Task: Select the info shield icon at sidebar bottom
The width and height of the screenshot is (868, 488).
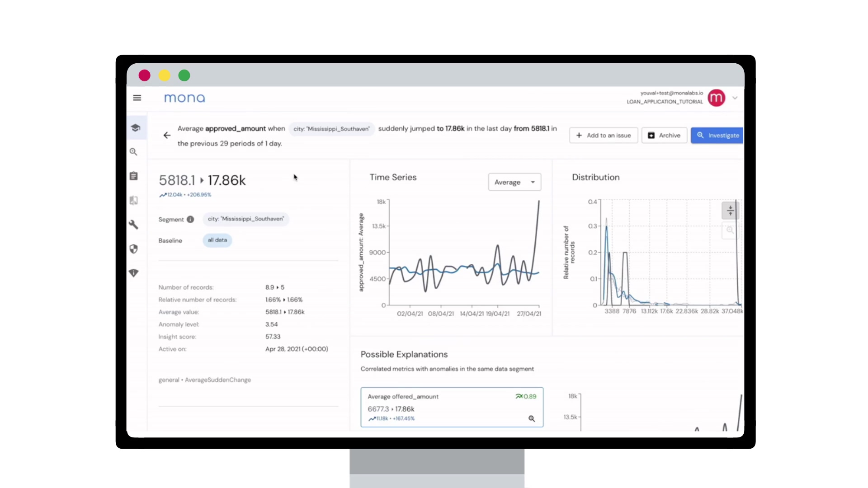Action: point(134,273)
